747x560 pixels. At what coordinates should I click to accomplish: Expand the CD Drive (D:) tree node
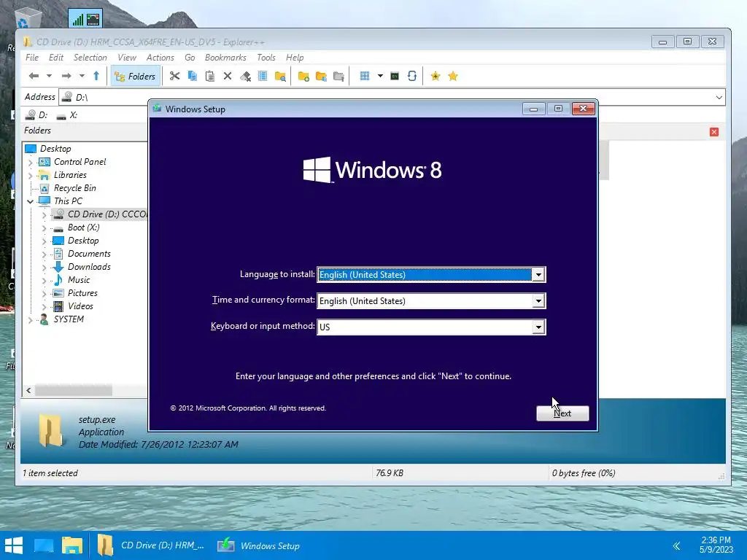point(44,215)
